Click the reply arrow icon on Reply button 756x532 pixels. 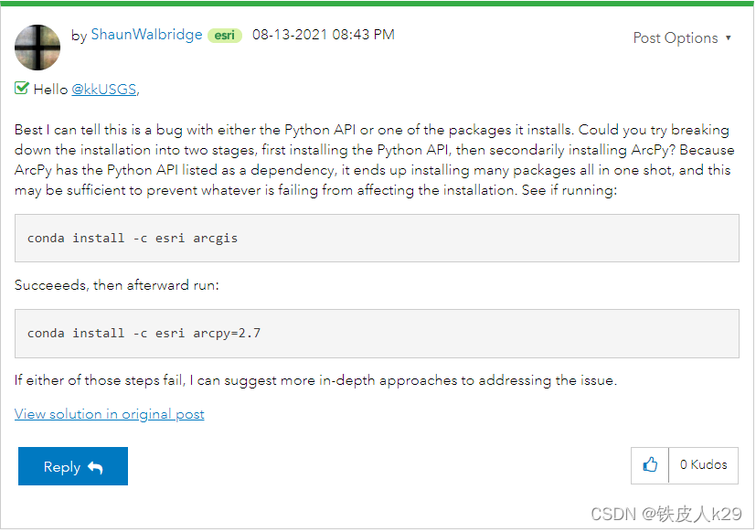[x=94, y=466]
